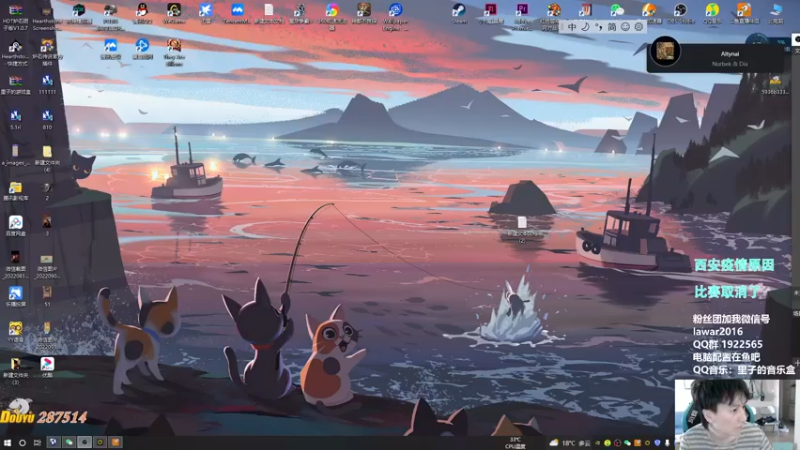Open Task View on the taskbar

click(x=37, y=443)
